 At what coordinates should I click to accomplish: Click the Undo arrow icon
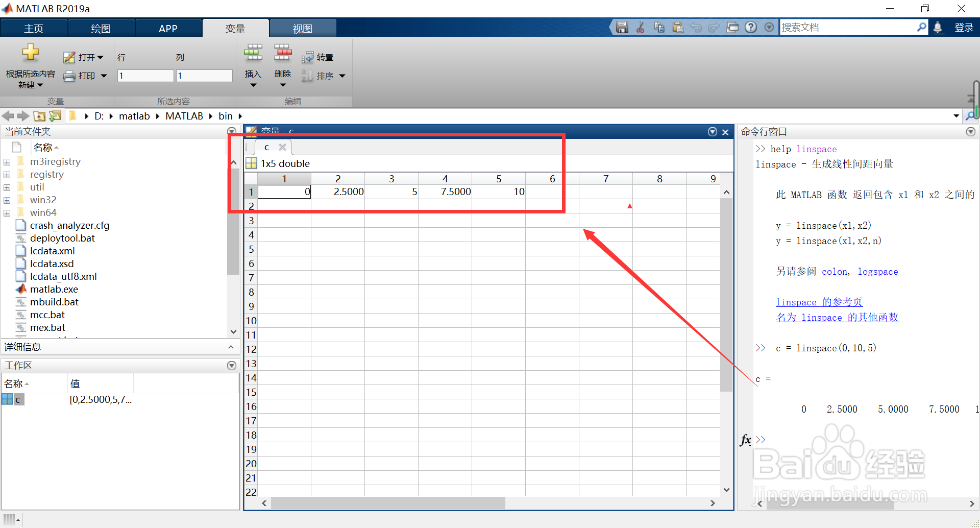[x=696, y=28]
